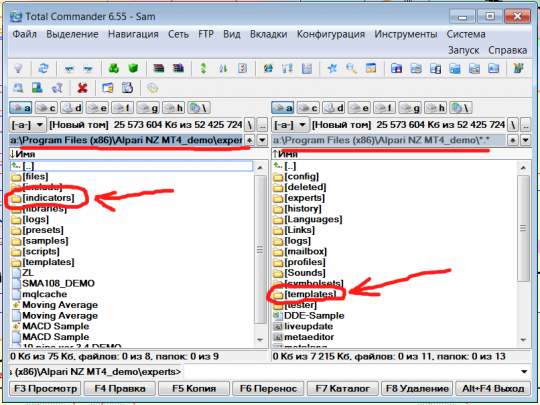This screenshot has height=405, width=540.
Task: Open file search with the magnifier toolbar icon
Action: [x=351, y=68]
